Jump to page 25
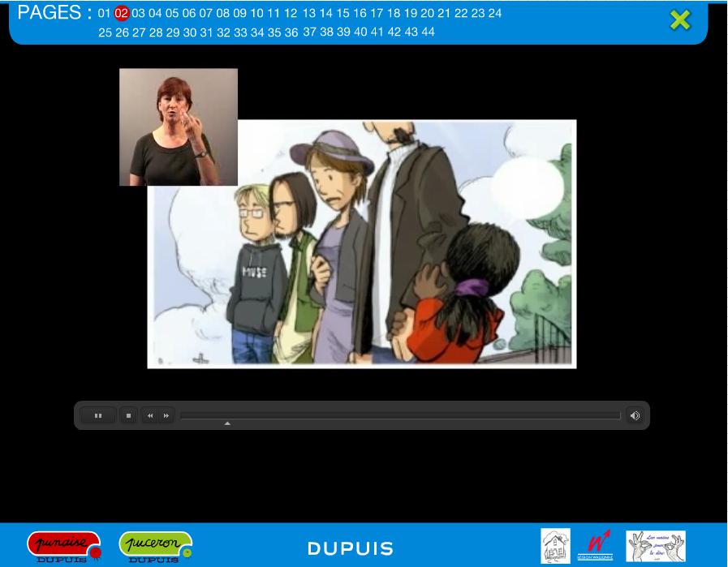The height and width of the screenshot is (567, 728). point(105,32)
